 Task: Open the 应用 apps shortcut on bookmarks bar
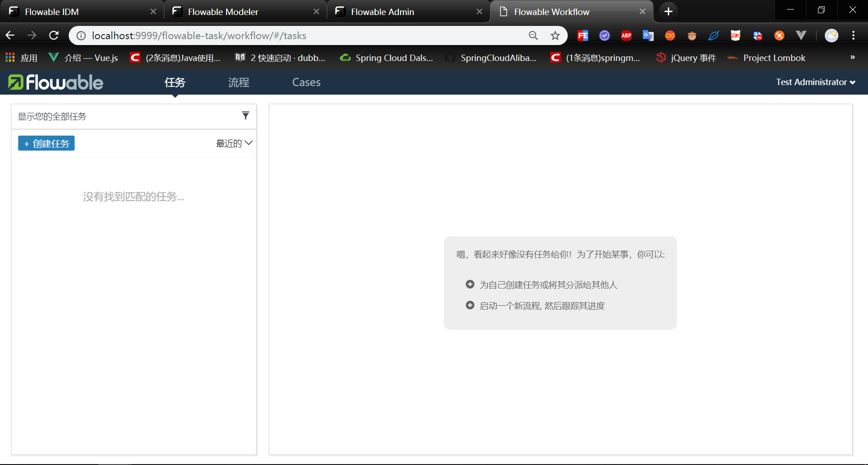(21, 57)
